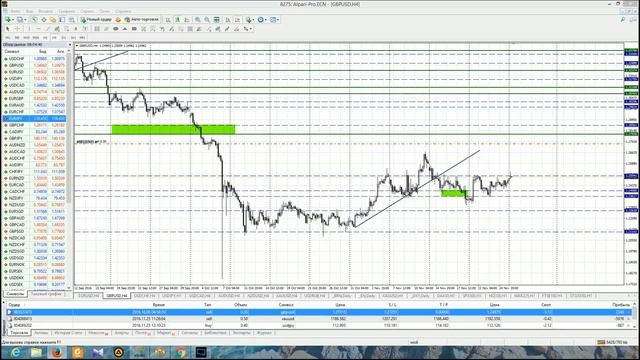The height and width of the screenshot is (360, 640).
Task: Toggle the Navigator panel icon
Action: [53, 20]
